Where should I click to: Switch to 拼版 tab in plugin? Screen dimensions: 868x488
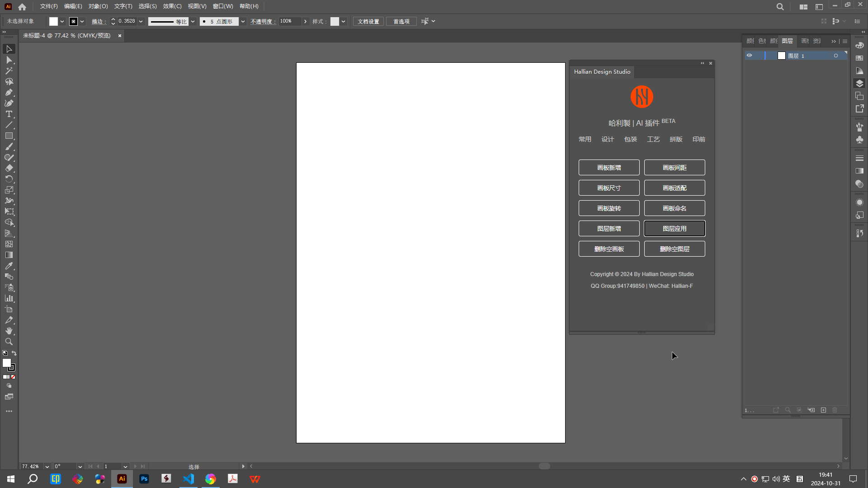point(676,139)
